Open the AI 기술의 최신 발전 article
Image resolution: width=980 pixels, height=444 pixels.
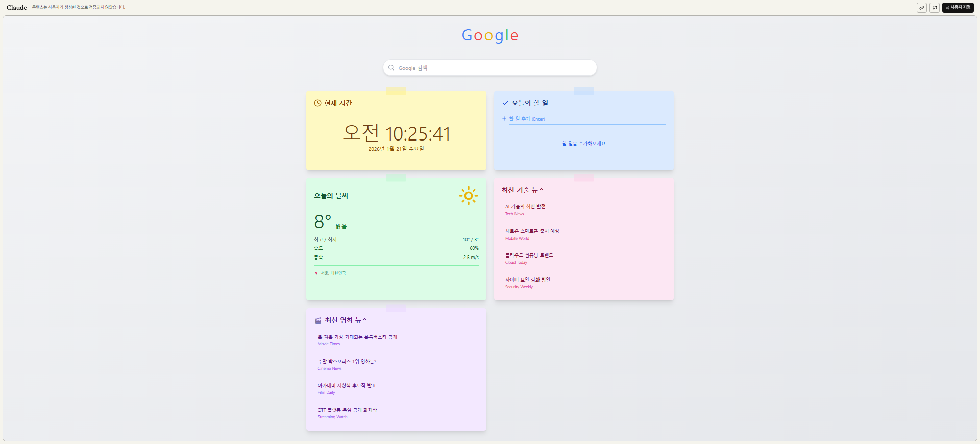click(525, 207)
